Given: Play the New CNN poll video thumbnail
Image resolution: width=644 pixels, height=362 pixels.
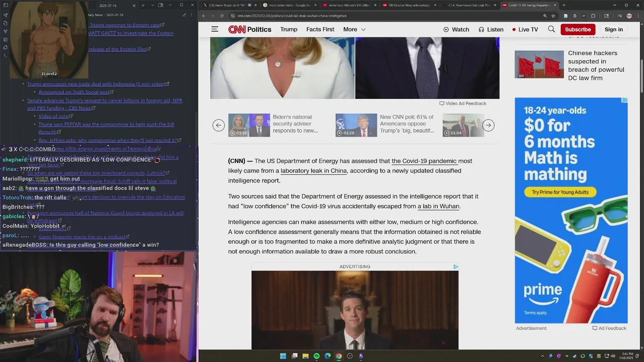Looking at the screenshot, I should click(x=356, y=125).
